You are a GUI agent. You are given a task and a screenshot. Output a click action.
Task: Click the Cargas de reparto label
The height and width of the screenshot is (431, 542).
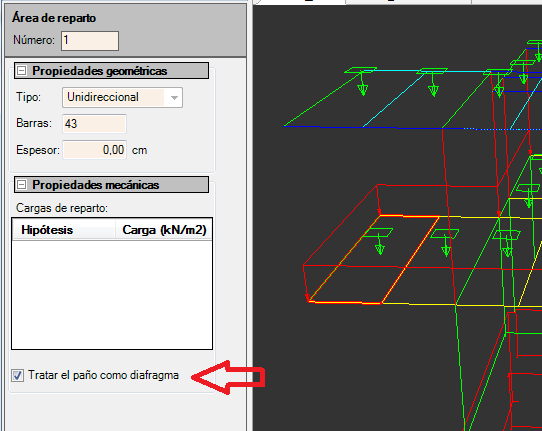(x=62, y=208)
